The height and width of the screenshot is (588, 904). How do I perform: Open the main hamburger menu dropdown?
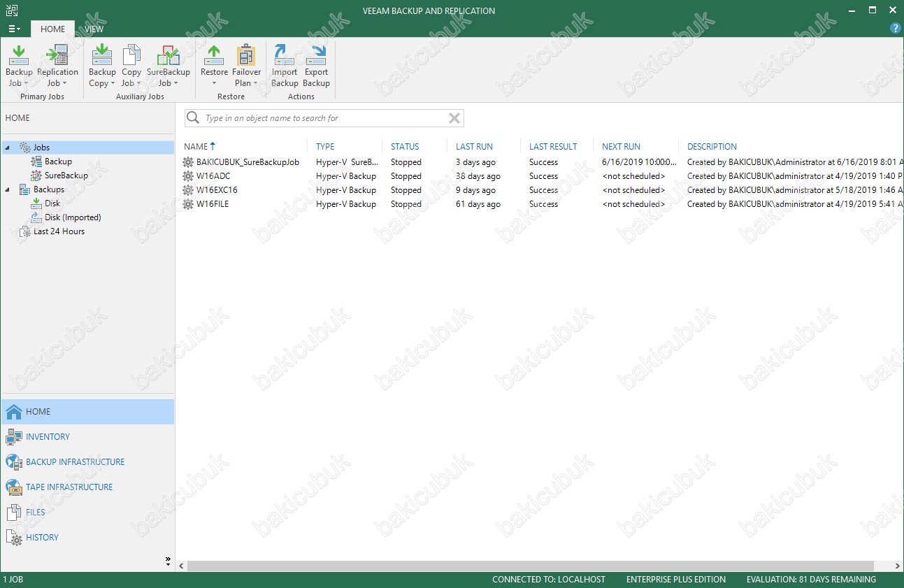[14, 29]
